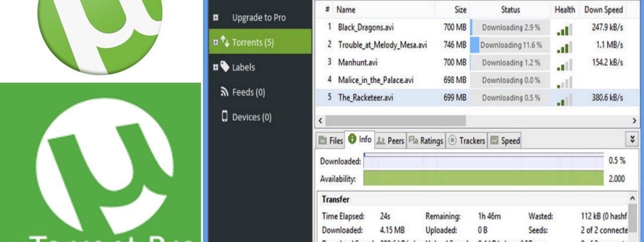This screenshot has height=242, width=644.
Task: Click the Remaining value 1h 46m
Action: 489,216
